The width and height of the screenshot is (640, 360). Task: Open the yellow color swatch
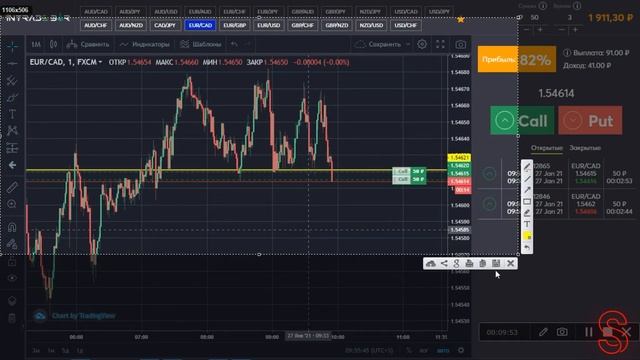point(527,236)
